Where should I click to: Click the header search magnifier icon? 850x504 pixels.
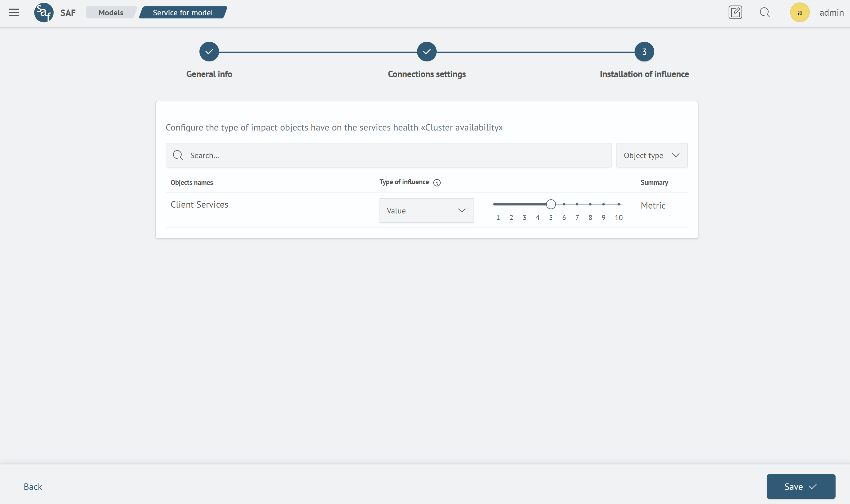click(x=765, y=13)
